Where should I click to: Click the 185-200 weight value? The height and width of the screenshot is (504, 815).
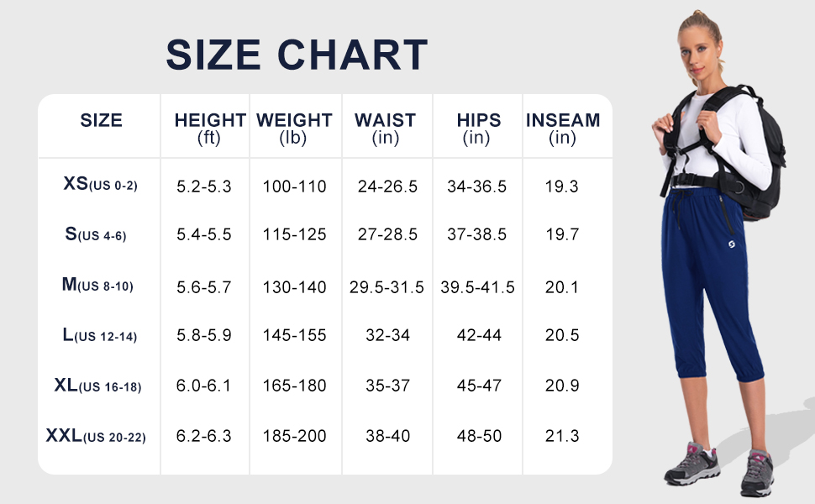coord(294,437)
